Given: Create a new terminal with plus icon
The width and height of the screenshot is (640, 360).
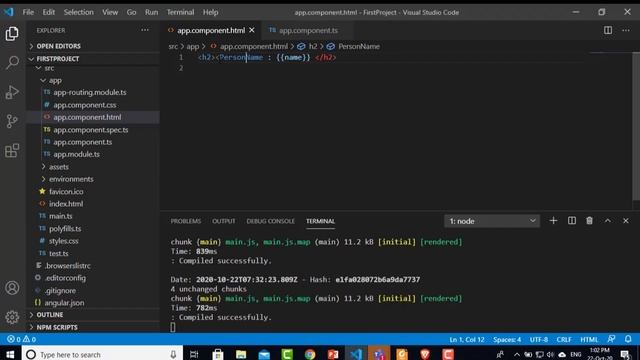Looking at the screenshot, I should tap(553, 221).
